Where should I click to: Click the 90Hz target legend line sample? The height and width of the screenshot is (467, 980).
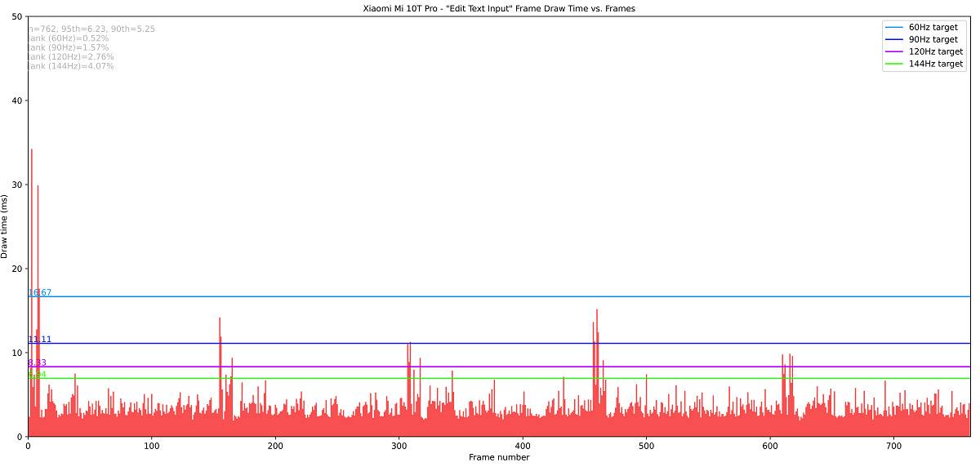click(x=895, y=39)
